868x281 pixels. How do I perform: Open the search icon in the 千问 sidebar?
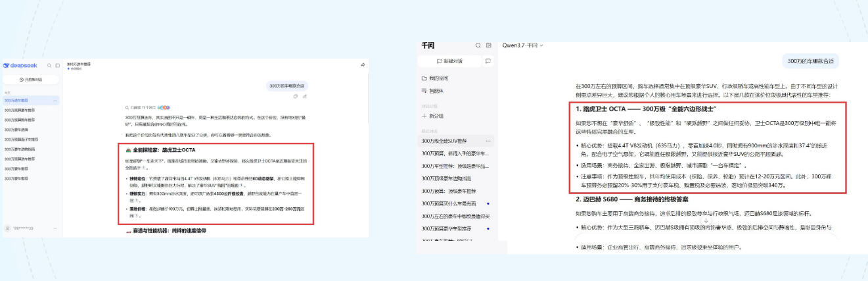pos(478,45)
